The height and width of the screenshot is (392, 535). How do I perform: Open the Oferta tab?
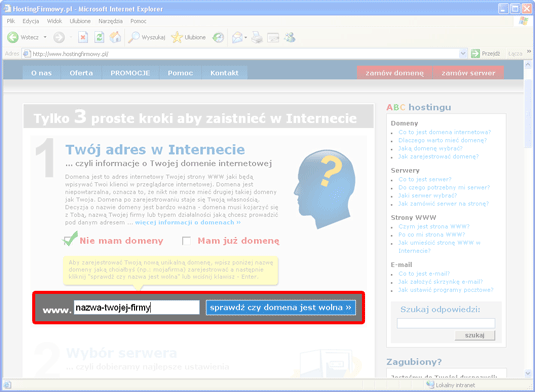tap(81, 73)
